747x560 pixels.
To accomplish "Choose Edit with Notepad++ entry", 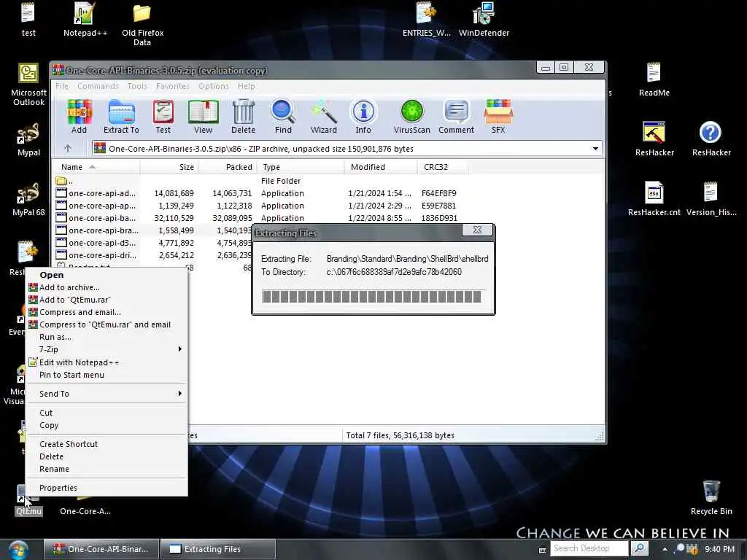I will coord(105,362).
